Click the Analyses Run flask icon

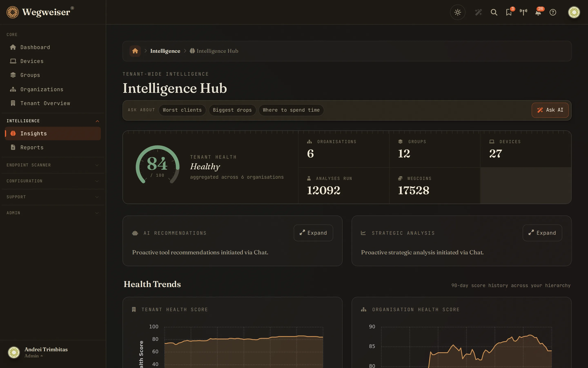[309, 178]
